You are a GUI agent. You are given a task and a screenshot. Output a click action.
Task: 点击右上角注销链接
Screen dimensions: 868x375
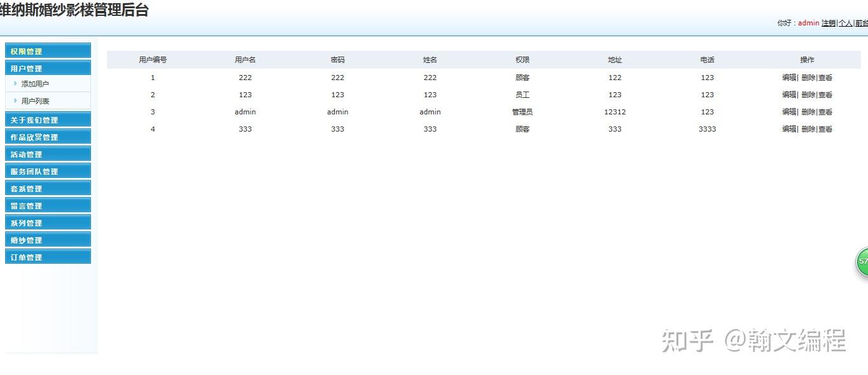829,23
